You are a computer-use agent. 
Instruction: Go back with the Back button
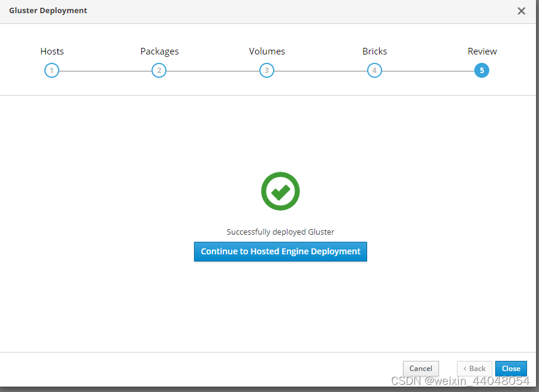pyautogui.click(x=474, y=368)
